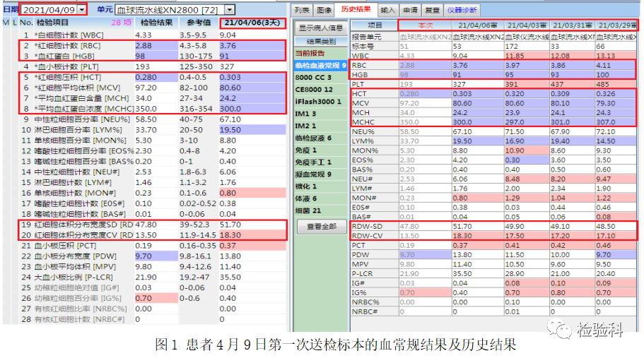
Task: Open the 图像 tab
Action: click(x=324, y=10)
